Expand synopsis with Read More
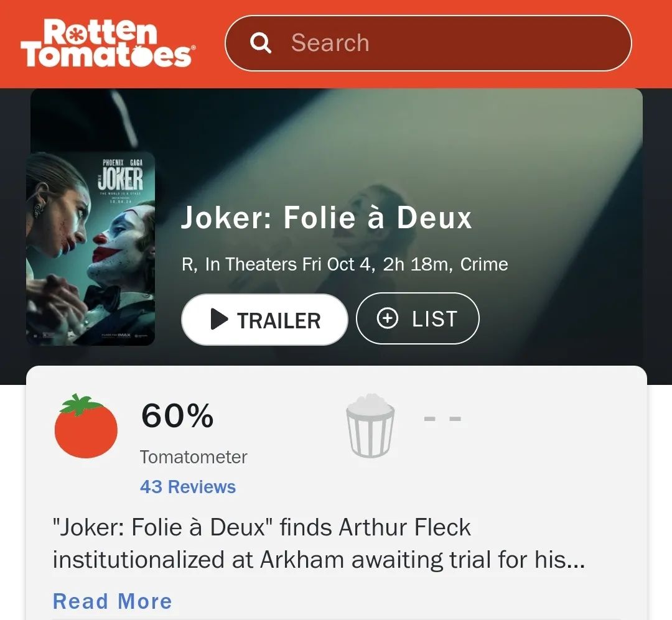 pyautogui.click(x=112, y=601)
